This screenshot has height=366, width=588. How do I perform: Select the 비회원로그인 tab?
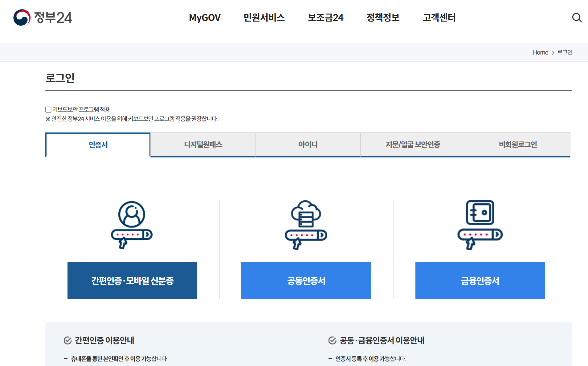point(518,144)
